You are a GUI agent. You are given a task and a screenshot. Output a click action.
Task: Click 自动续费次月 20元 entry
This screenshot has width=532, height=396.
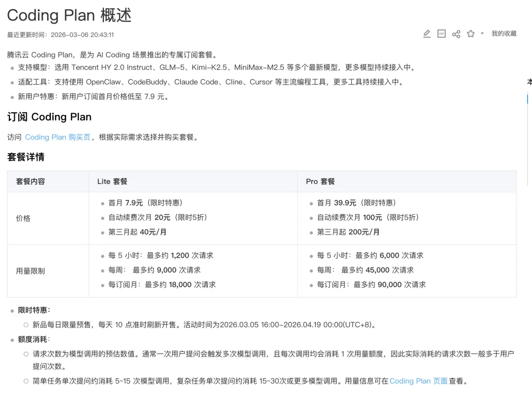click(158, 218)
